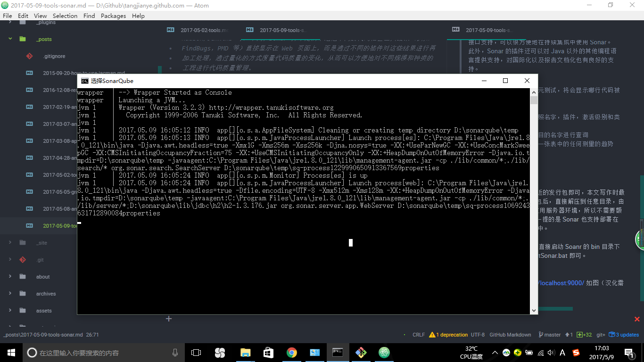Open the Edit menu in Atom

tap(23, 16)
